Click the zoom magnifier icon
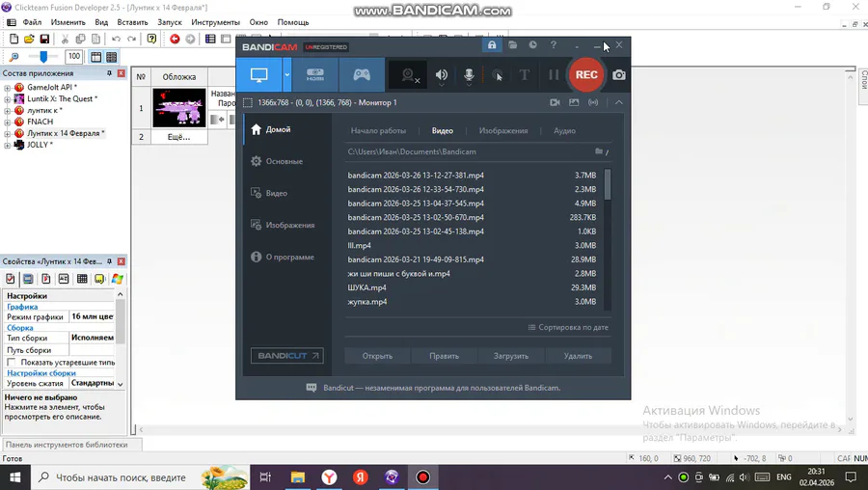 pos(14,57)
